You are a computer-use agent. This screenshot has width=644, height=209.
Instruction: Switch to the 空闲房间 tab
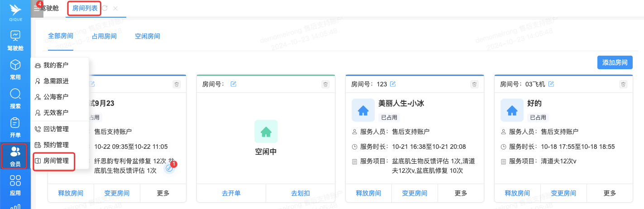click(148, 36)
